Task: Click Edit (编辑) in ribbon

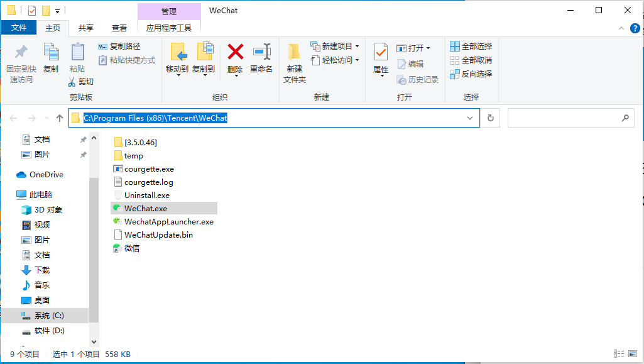Action: coord(410,63)
